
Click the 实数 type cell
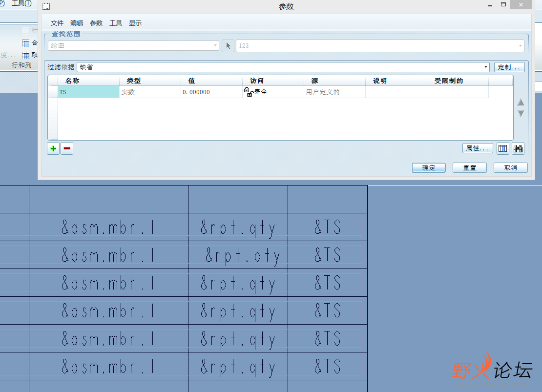(x=150, y=92)
